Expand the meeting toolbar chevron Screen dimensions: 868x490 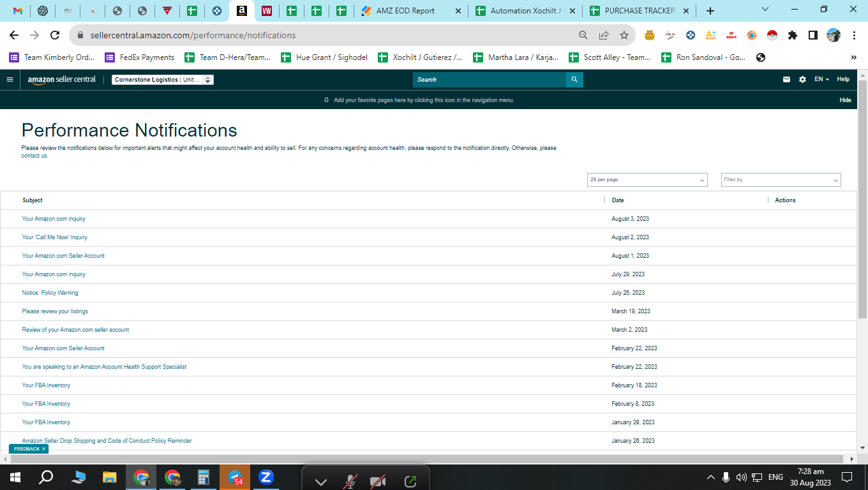[321, 482]
